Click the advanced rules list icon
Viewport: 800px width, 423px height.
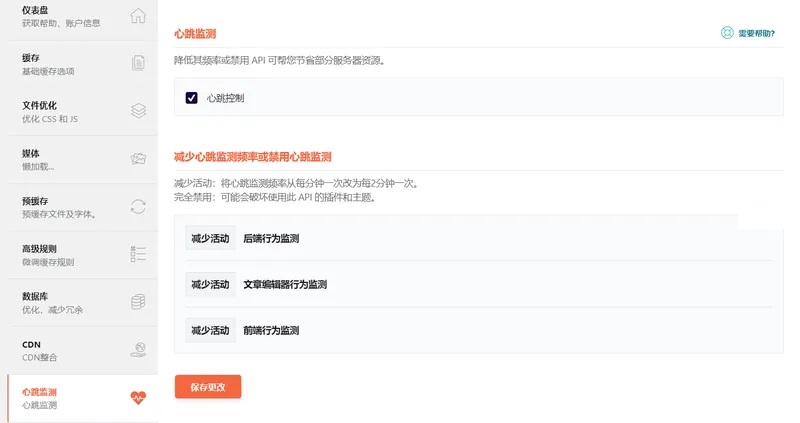point(138,253)
